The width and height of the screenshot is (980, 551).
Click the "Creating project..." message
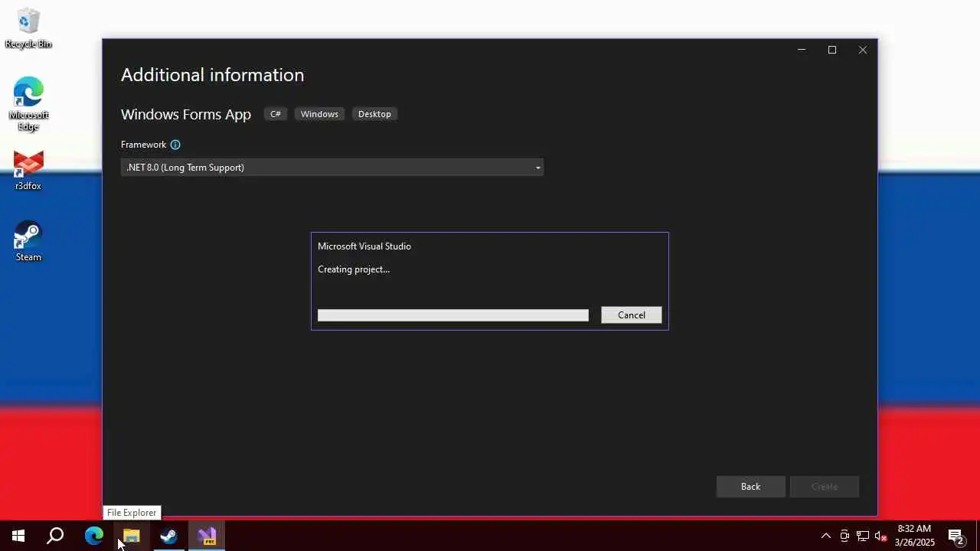(x=354, y=269)
